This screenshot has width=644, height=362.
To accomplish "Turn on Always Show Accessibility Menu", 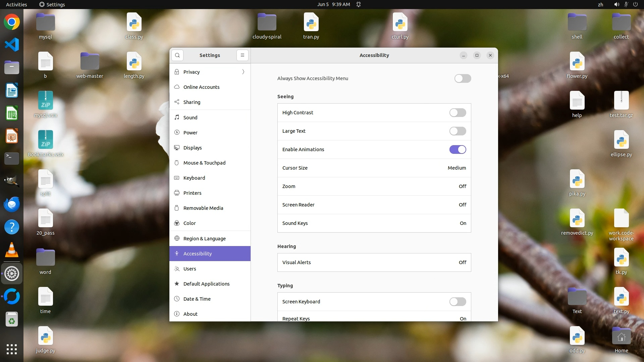I will (x=463, y=78).
